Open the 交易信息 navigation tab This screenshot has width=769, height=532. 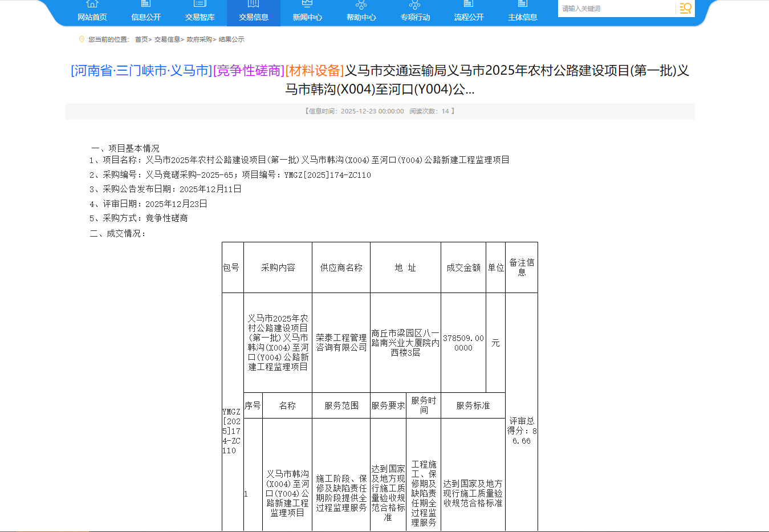click(254, 17)
